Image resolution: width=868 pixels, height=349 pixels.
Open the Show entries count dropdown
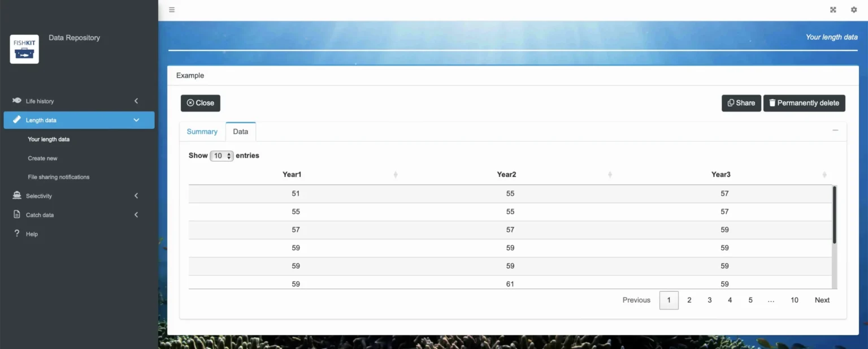point(222,156)
